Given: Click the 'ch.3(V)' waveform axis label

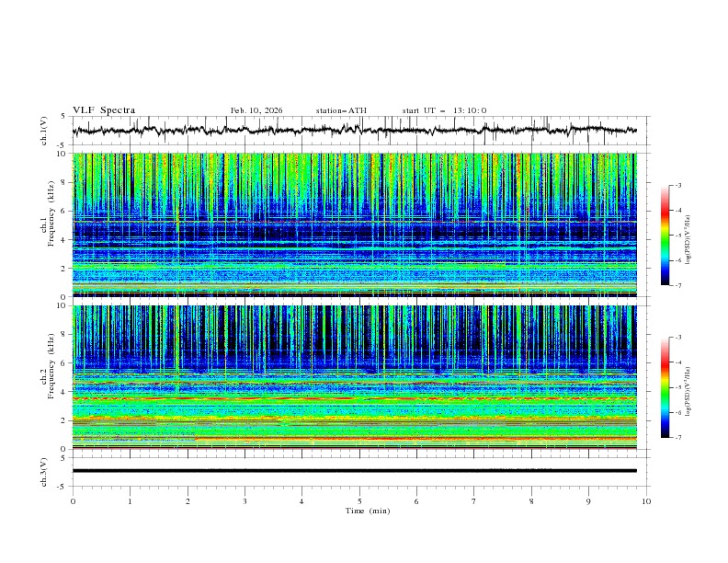Looking at the screenshot, I should click(x=44, y=472).
